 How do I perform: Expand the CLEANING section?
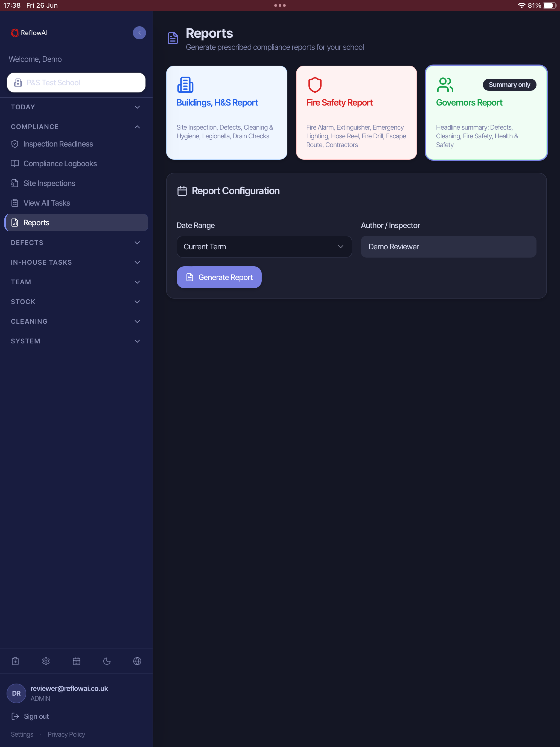[76, 322]
